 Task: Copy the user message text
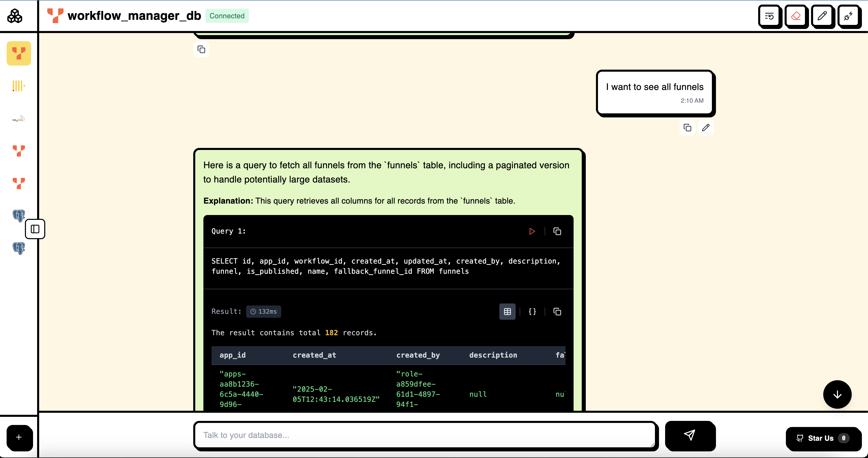click(687, 128)
